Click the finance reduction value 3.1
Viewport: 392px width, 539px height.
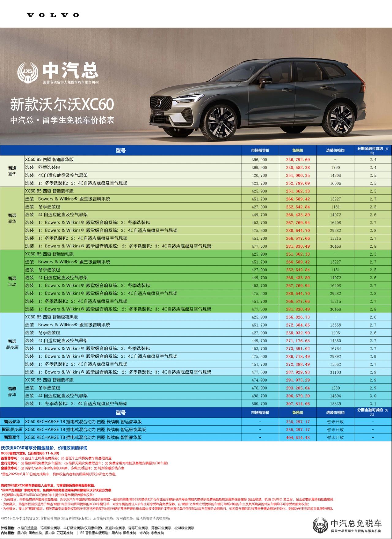tap(373, 404)
